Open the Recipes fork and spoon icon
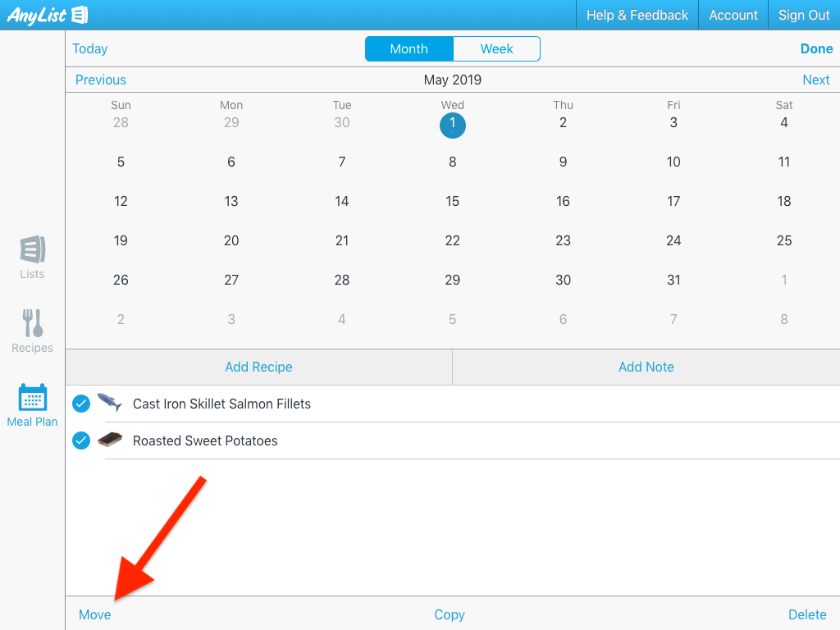 [32, 323]
